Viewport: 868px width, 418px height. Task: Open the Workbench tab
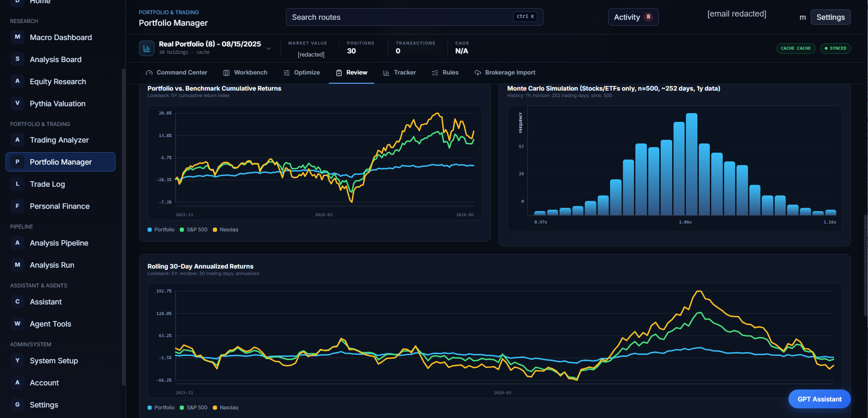click(x=246, y=73)
